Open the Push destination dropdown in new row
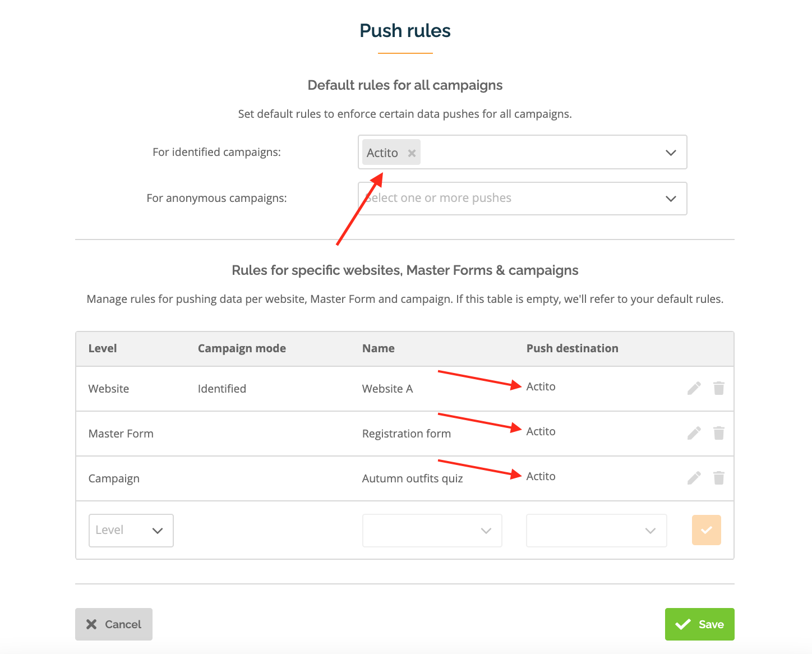 597,531
